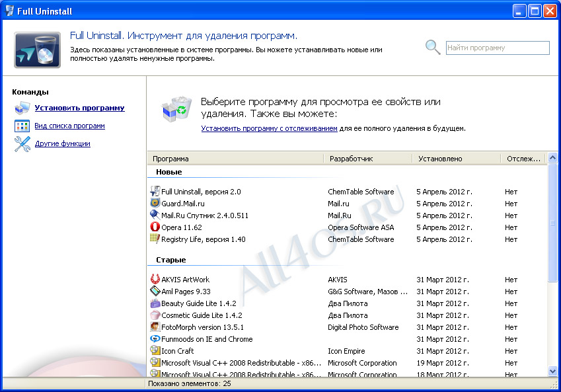The image size is (561, 392).
Task: Click the AKVIS developer cell
Action: click(338, 280)
